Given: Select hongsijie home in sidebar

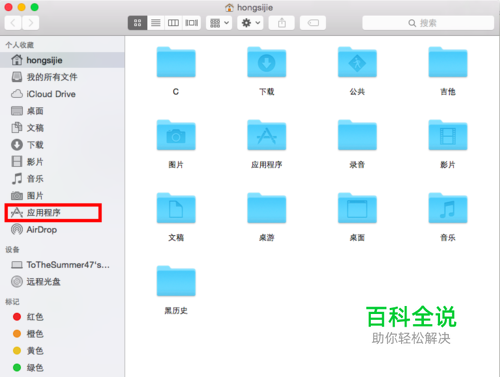Looking at the screenshot, I should (62, 60).
